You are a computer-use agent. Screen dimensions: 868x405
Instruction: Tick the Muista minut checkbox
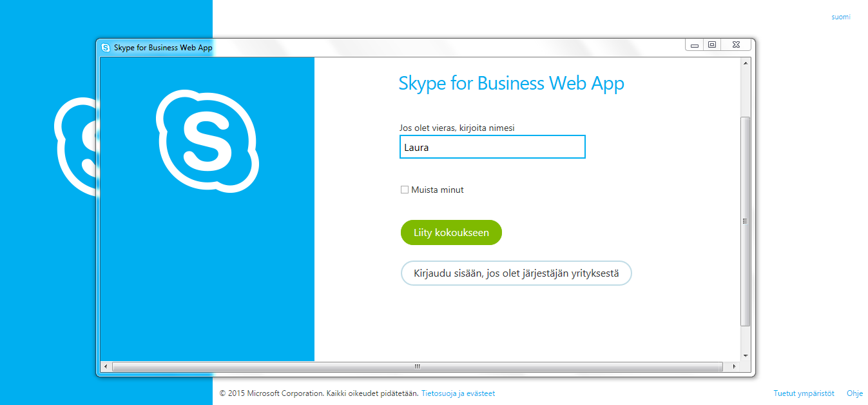point(405,190)
